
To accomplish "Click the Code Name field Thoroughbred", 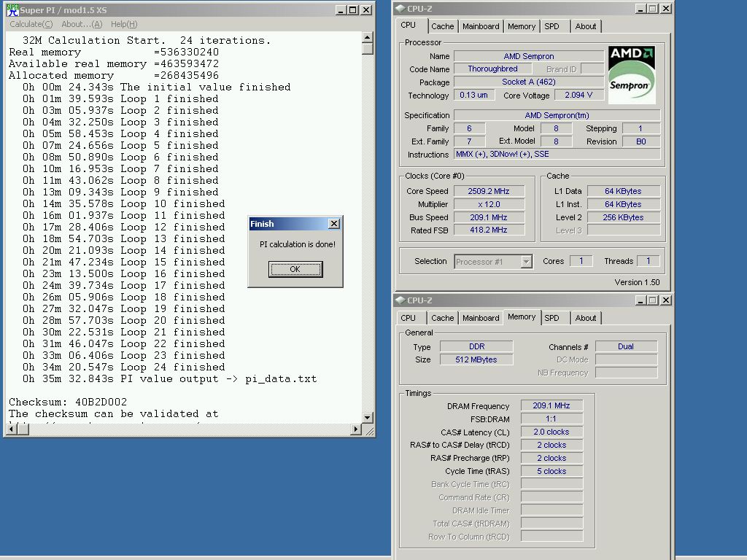I will (492, 69).
